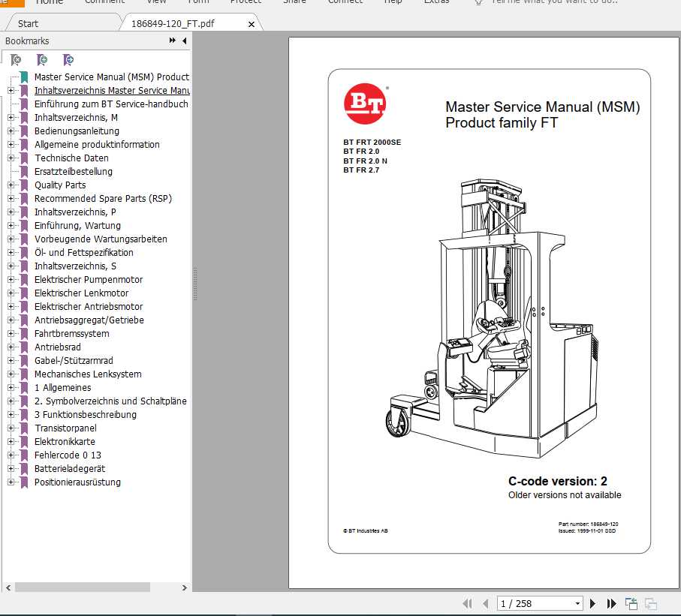Jump to the last page using the skip-forward icon
The image size is (681, 616).
610,603
